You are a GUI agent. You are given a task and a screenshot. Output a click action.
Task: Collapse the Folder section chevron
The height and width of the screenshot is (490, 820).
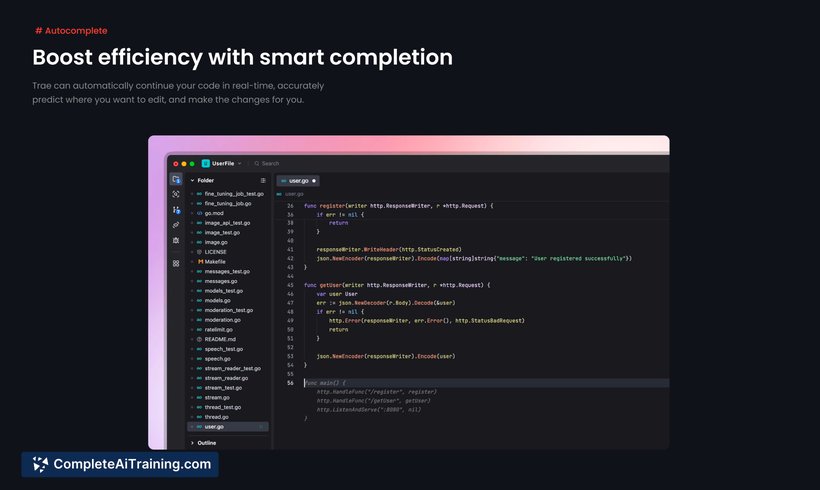192,180
